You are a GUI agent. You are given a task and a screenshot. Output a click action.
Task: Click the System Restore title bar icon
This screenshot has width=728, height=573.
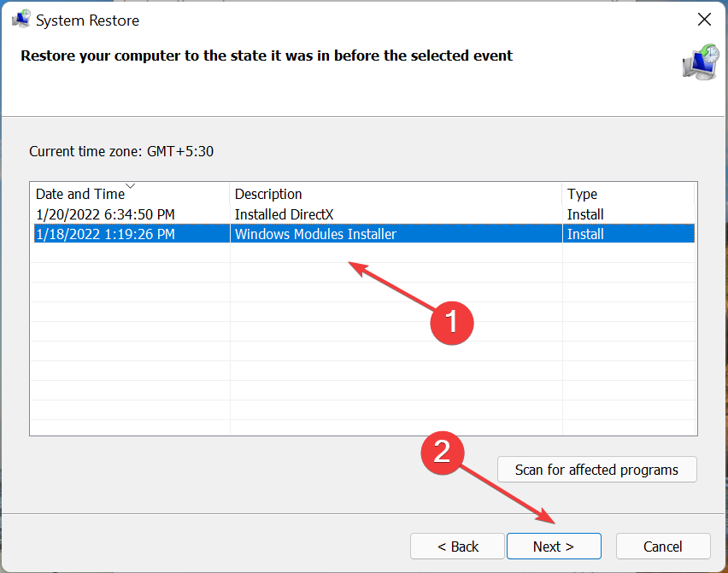pyautogui.click(x=21, y=19)
